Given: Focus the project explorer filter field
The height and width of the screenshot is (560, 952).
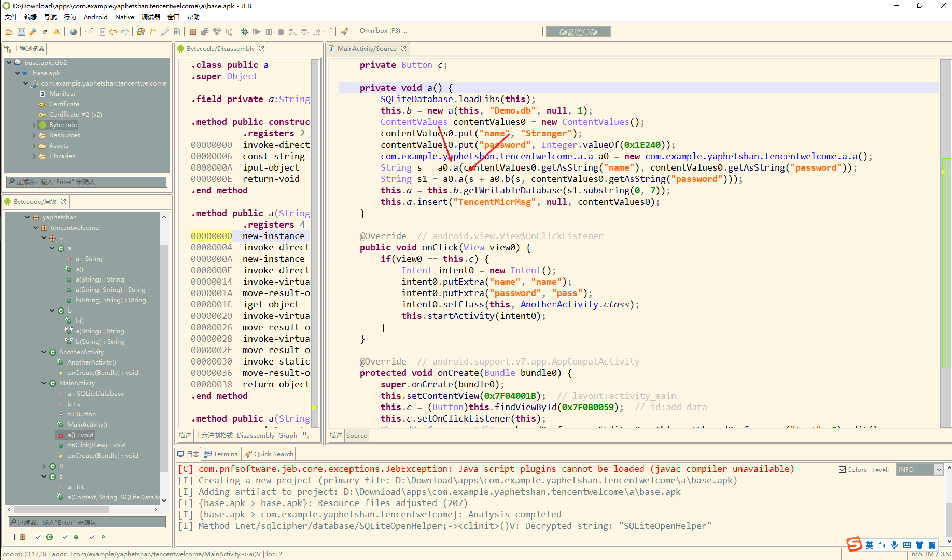Looking at the screenshot, I should (87, 182).
